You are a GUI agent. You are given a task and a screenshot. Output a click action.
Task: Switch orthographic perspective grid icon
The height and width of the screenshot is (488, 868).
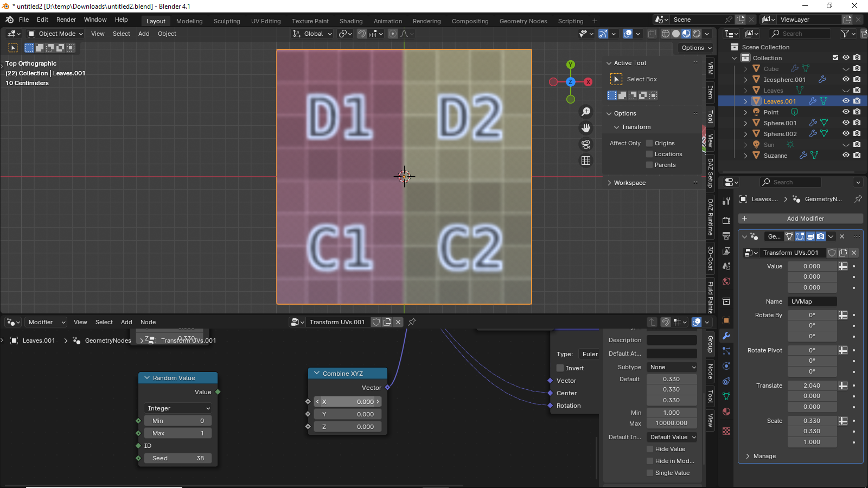tap(586, 160)
